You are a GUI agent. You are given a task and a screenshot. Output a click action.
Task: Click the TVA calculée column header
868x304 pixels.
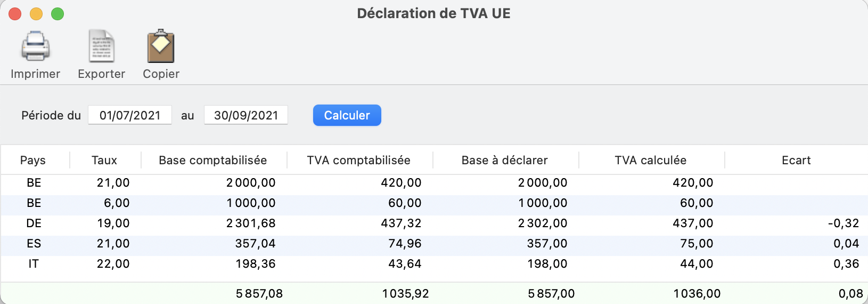point(651,160)
